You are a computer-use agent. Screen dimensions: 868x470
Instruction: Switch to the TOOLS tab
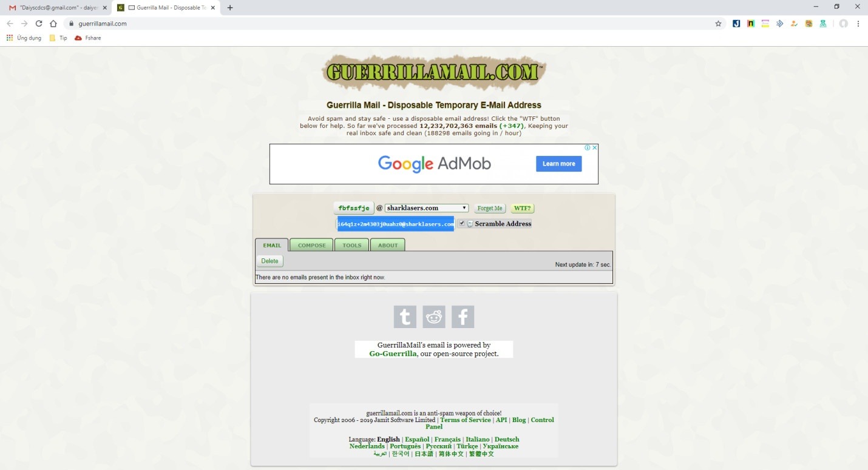click(351, 245)
